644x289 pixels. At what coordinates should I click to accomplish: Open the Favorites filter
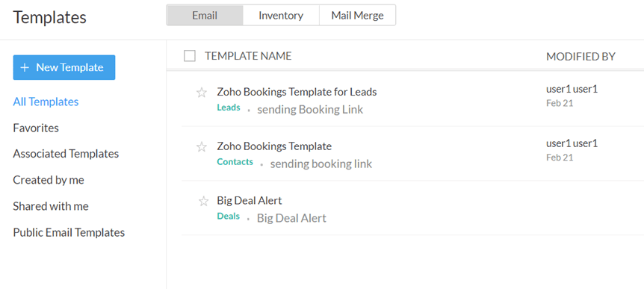36,128
